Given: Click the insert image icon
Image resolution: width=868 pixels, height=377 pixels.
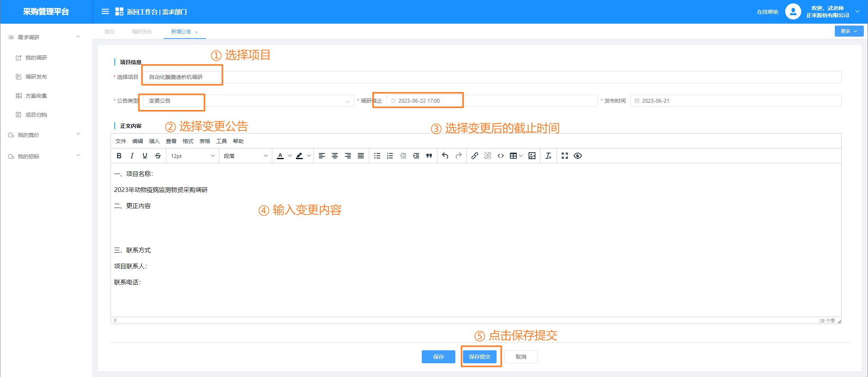Looking at the screenshot, I should click(x=532, y=156).
